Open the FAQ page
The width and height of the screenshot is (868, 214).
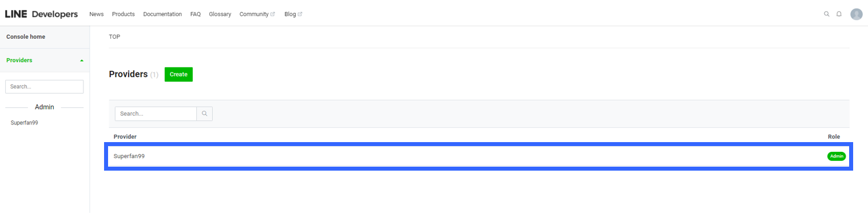coord(196,14)
